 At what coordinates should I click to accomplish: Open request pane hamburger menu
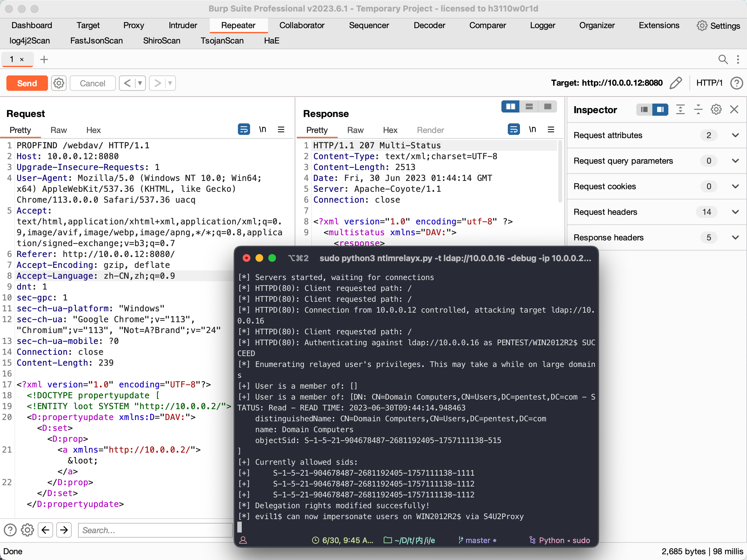281,129
